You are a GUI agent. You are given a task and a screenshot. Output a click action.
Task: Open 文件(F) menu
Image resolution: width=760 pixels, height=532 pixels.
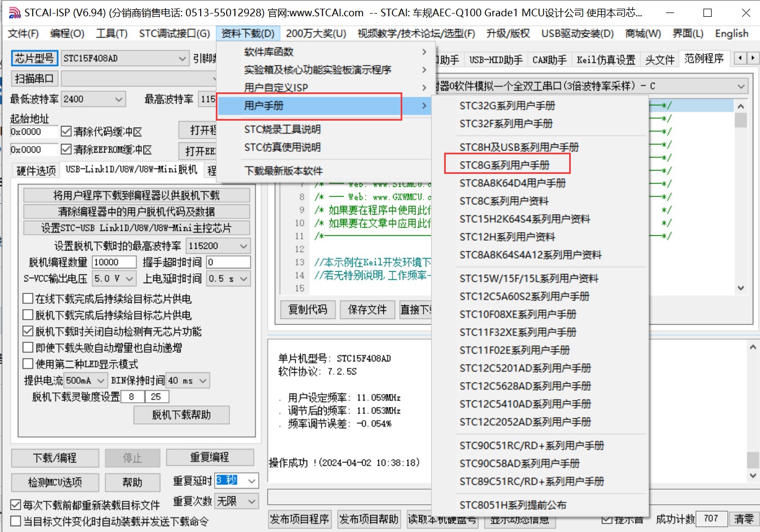pos(23,34)
